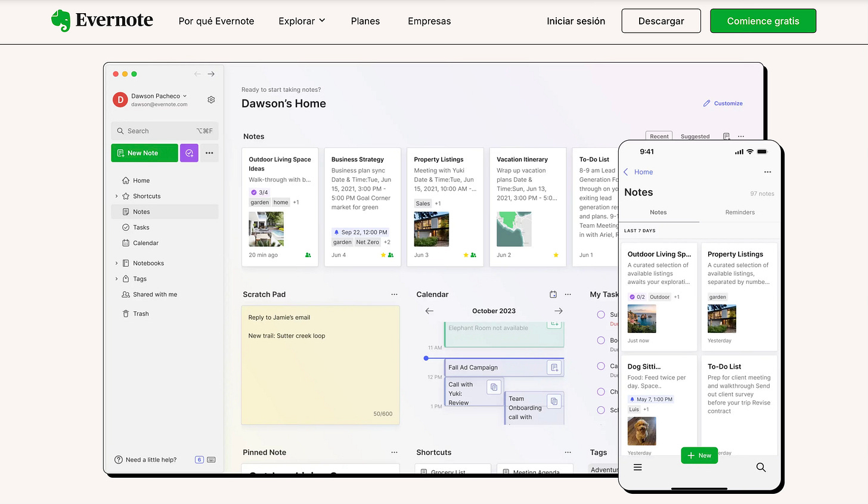Go forward with the sidebar right arrow
The height and width of the screenshot is (504, 868).
tap(211, 74)
